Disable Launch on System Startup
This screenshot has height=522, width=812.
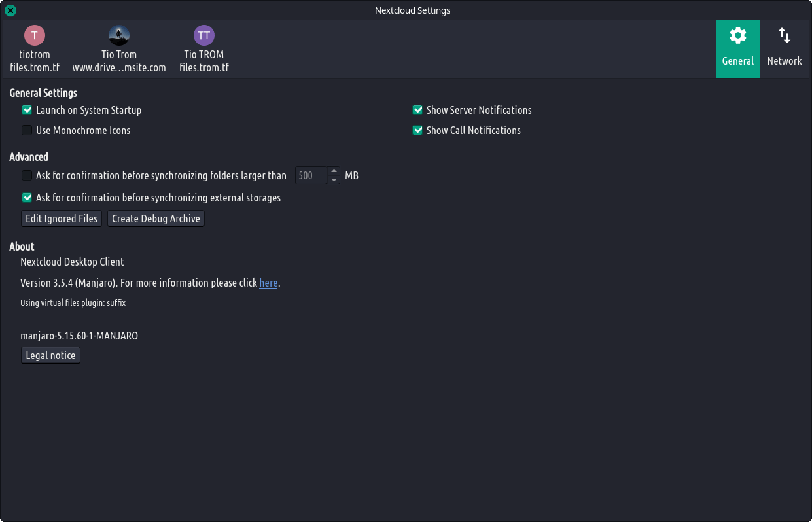27,111
